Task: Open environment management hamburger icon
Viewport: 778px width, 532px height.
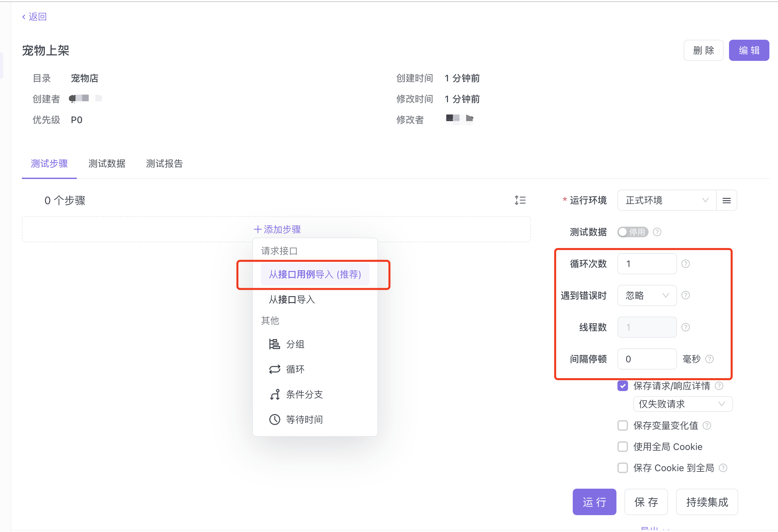Action: tap(726, 200)
